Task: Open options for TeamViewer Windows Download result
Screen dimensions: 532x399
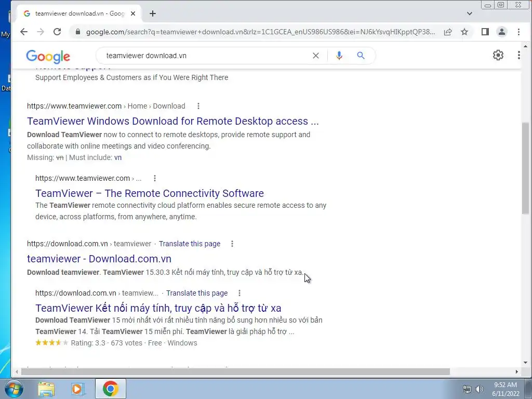Action: (198, 106)
